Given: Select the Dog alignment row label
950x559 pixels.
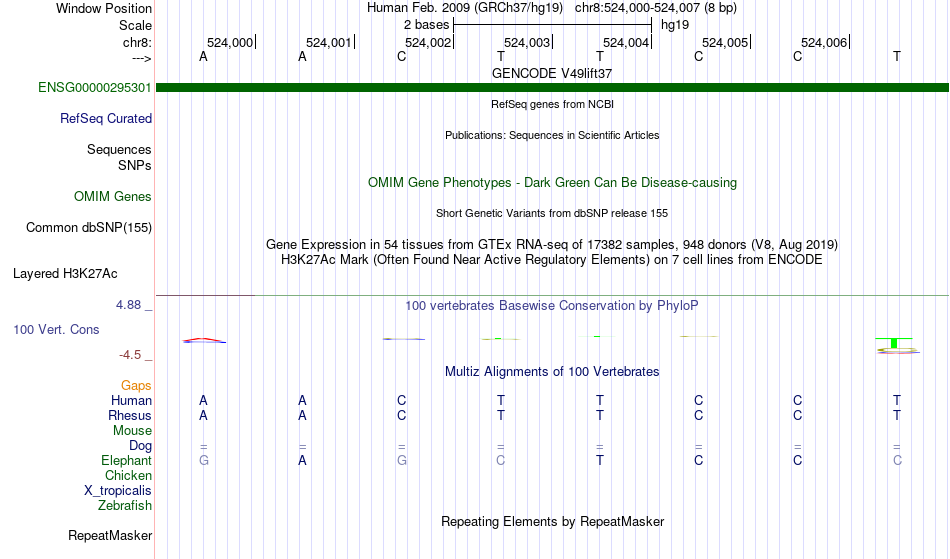Looking at the screenshot, I should [x=140, y=446].
